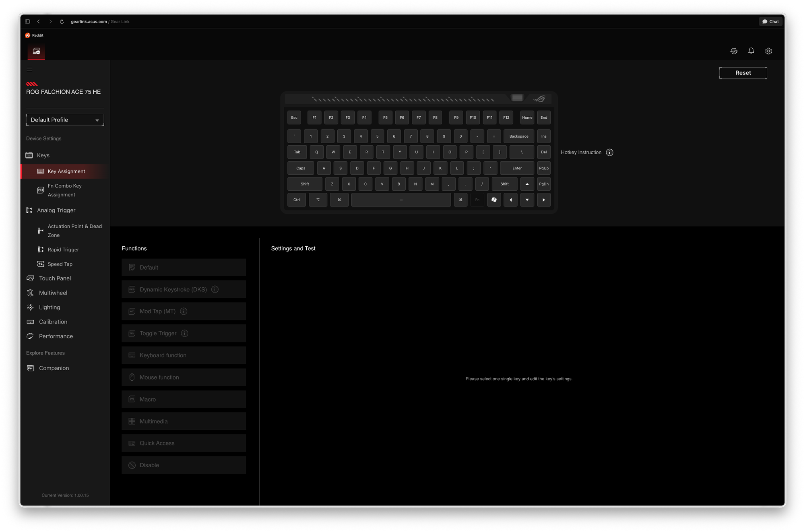
Task: Click the Reset button
Action: (x=743, y=72)
